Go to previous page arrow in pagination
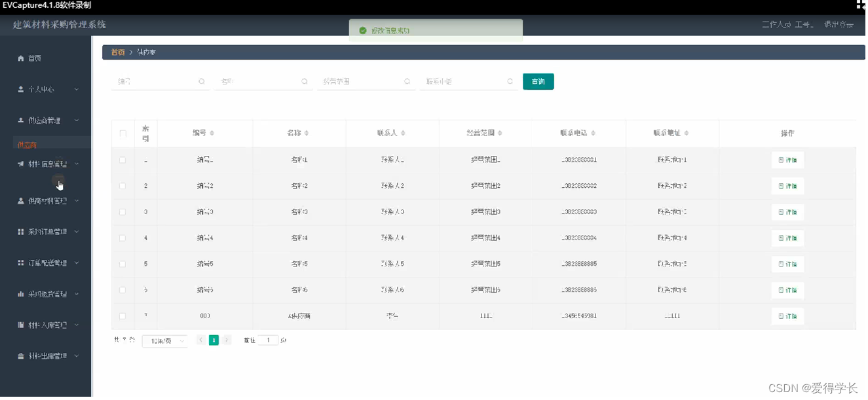868x400 pixels. click(201, 340)
